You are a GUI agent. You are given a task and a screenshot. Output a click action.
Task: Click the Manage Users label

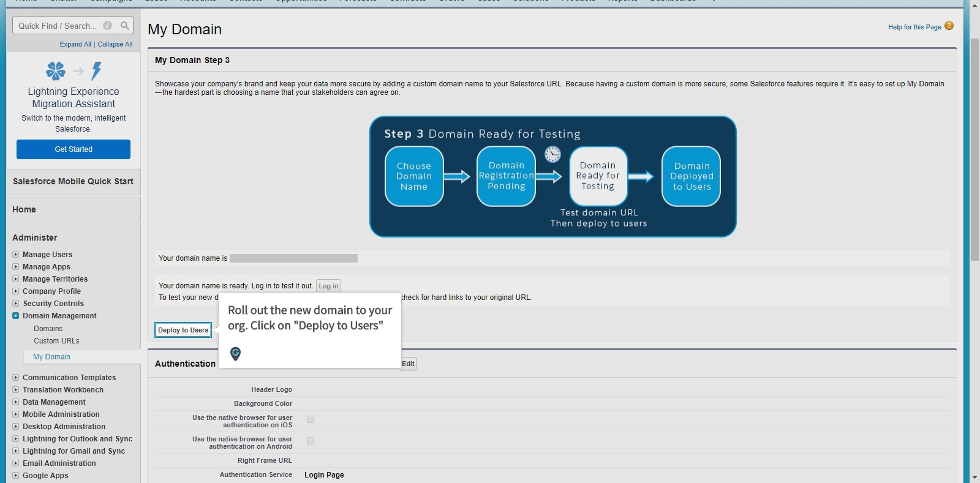(47, 254)
